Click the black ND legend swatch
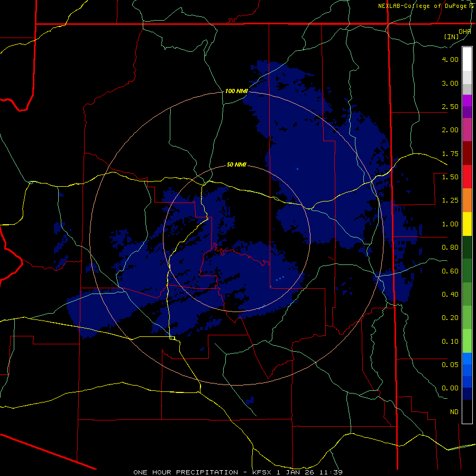The width and height of the screenshot is (476, 476). coord(467,411)
